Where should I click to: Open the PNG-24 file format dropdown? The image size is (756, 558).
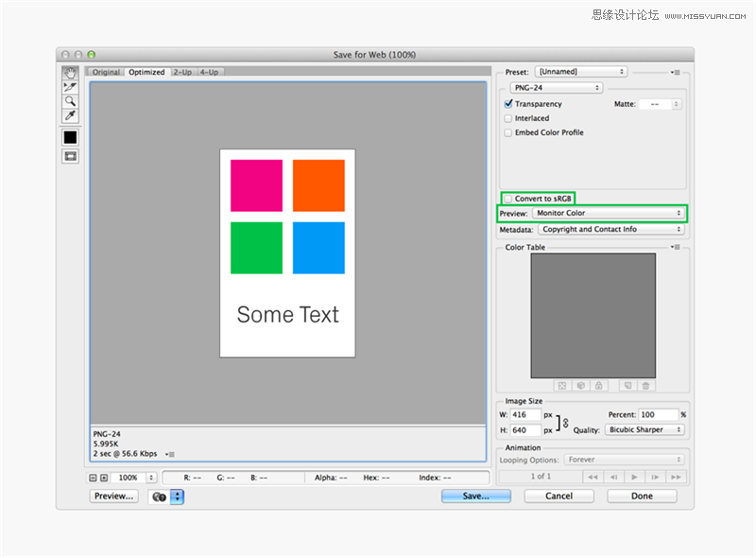(x=557, y=87)
